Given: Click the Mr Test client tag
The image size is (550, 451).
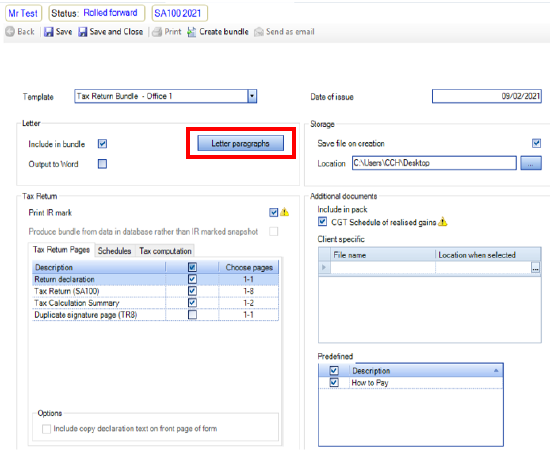Looking at the screenshot, I should coord(23,13).
